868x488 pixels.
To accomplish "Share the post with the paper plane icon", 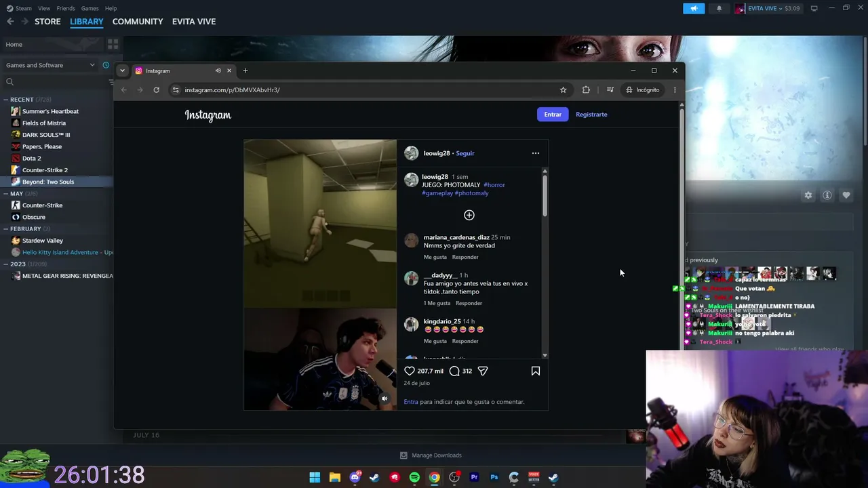I will coord(483,371).
